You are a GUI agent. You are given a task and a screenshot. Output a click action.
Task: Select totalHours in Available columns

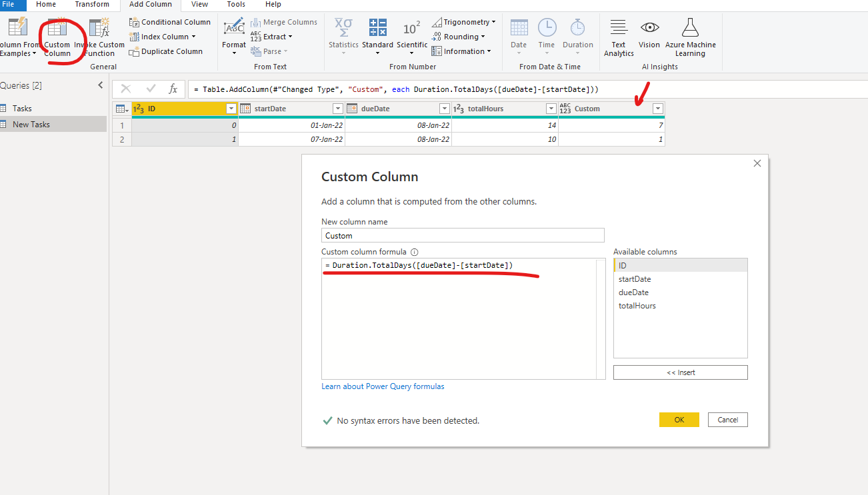point(681,306)
